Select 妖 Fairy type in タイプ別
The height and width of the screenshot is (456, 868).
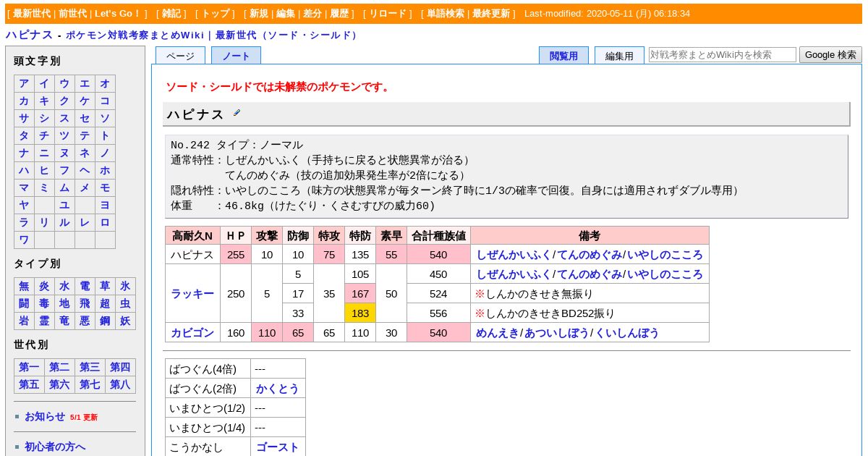[125, 321]
